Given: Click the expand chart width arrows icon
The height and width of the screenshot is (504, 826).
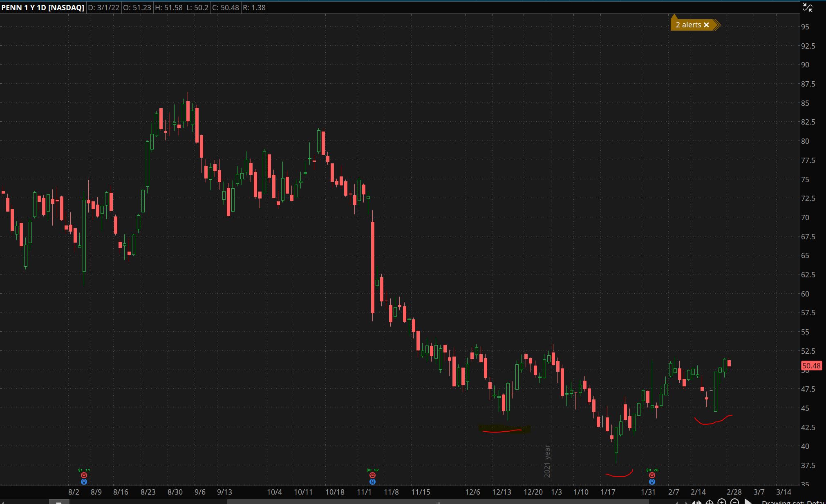Looking at the screenshot, I should (697, 502).
